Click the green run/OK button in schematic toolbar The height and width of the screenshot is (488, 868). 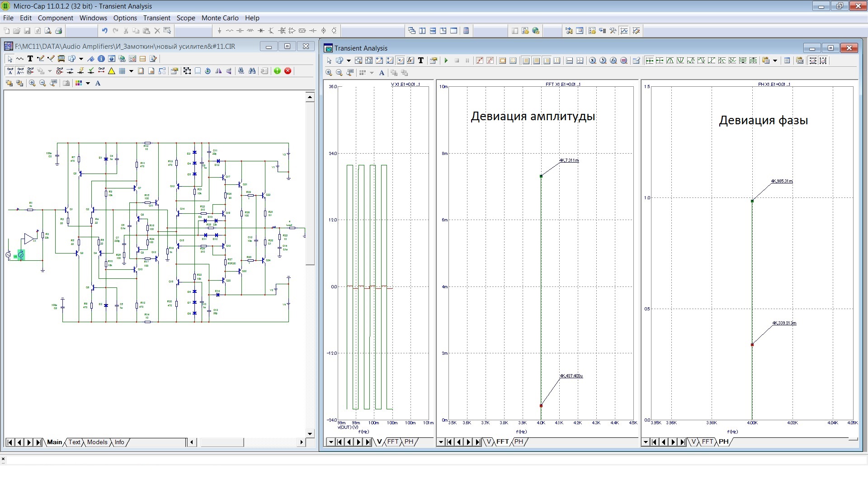click(x=277, y=71)
